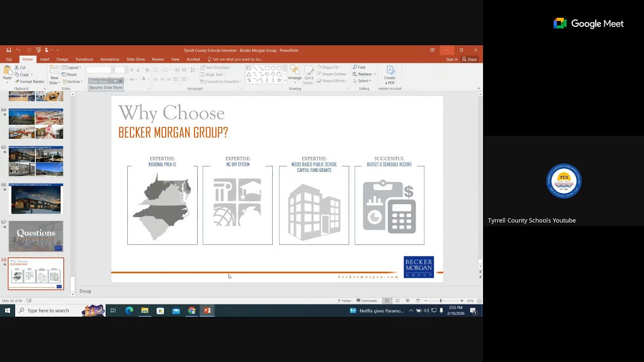Start presentation from beginning icon in title bar
Screen dimensions: 644x362
pos(38,50)
